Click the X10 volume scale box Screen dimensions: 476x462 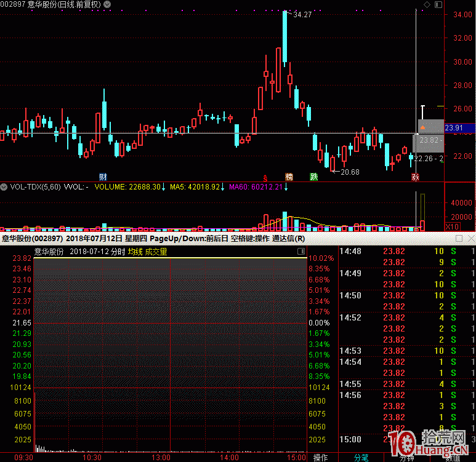453,226
